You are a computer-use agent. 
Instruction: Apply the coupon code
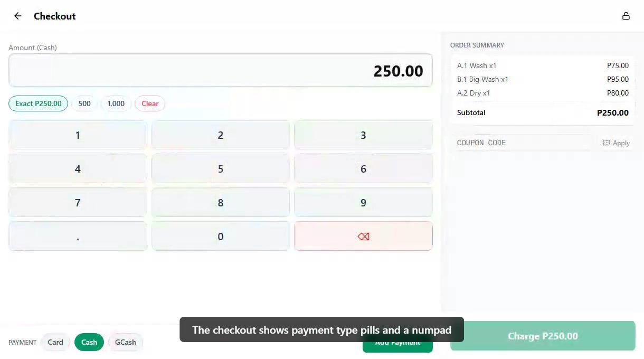click(620, 143)
